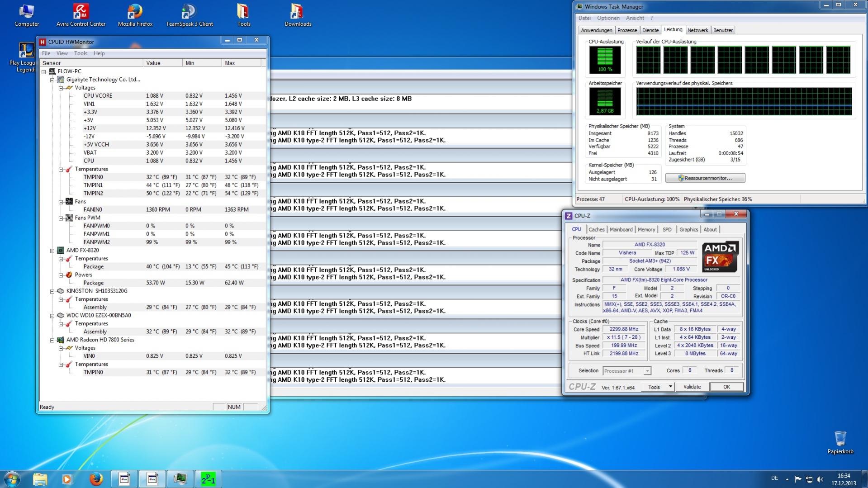Image resolution: width=868 pixels, height=488 pixels.
Task: Collapse the Voltages node under Gigabyte
Action: (61, 88)
